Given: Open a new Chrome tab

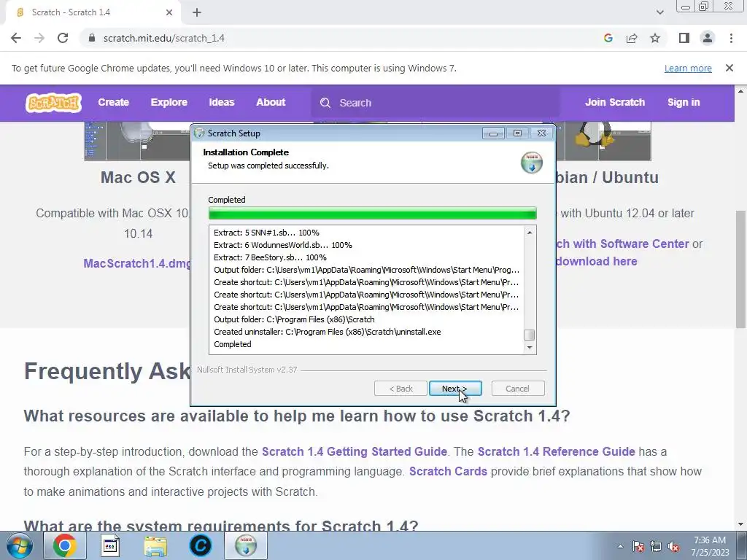Looking at the screenshot, I should tap(197, 13).
